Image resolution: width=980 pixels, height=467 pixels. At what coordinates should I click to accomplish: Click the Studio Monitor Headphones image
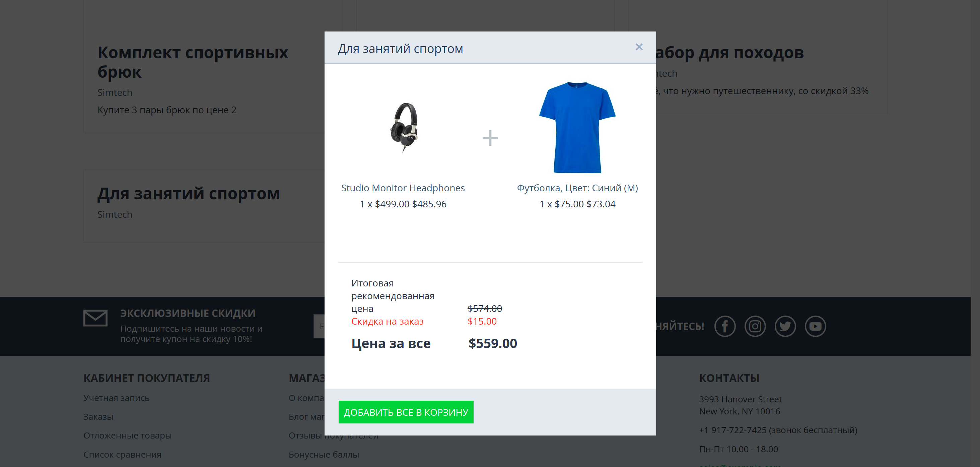click(403, 128)
